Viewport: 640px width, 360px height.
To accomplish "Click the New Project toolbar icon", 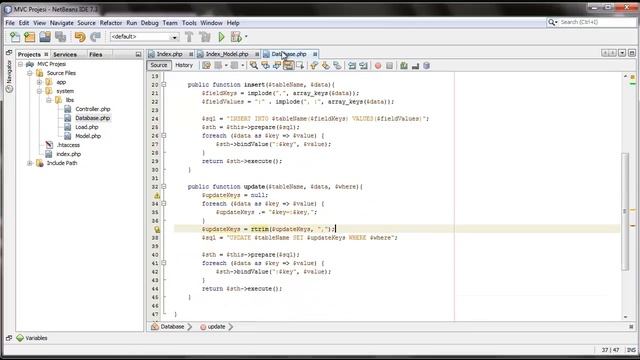I will (29, 37).
